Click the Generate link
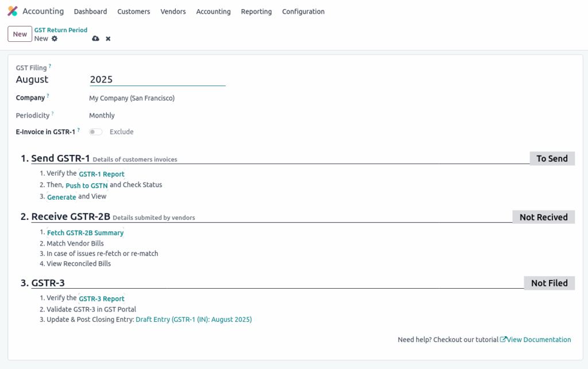 tap(61, 197)
